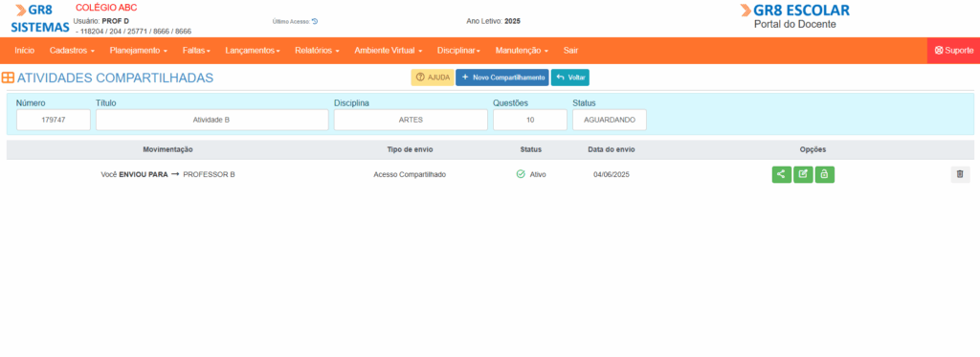
Task: Click the date 04/06/2025
Action: point(612,174)
